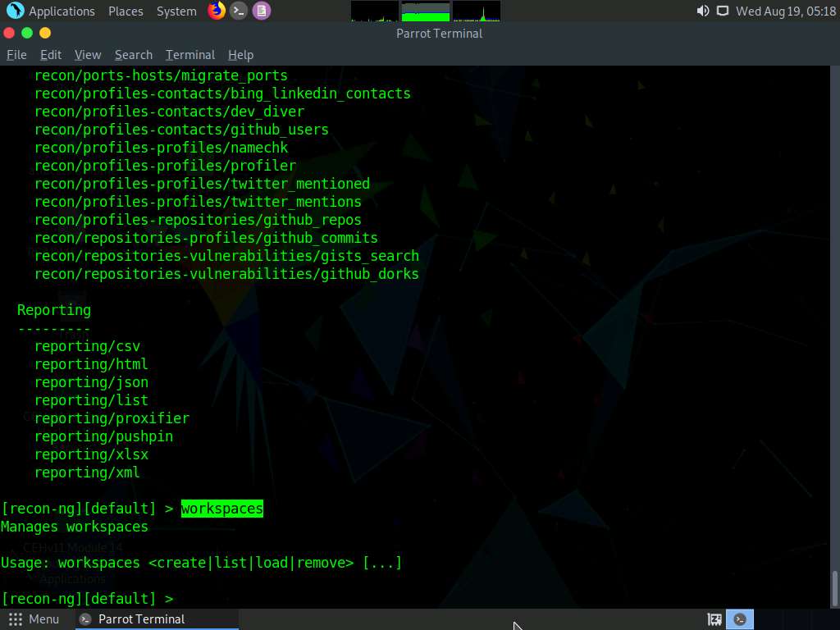This screenshot has width=840, height=630.
Task: Open the Terminal menu
Action: tap(190, 55)
